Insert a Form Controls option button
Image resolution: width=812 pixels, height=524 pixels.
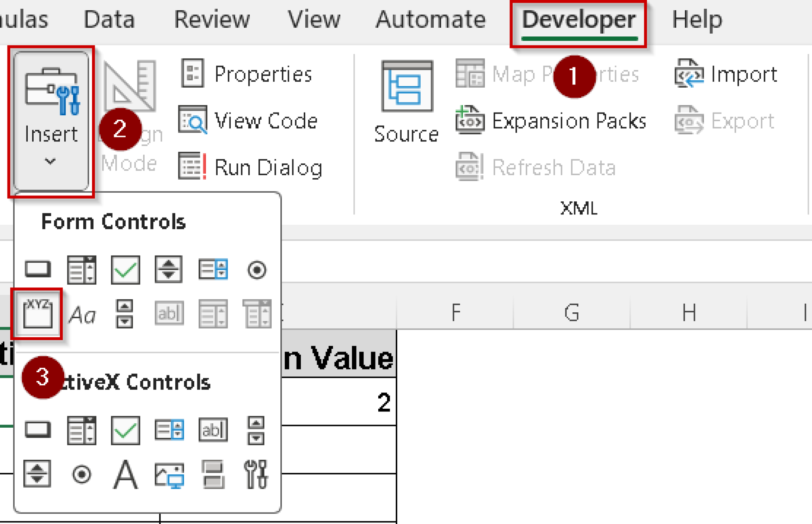(257, 270)
